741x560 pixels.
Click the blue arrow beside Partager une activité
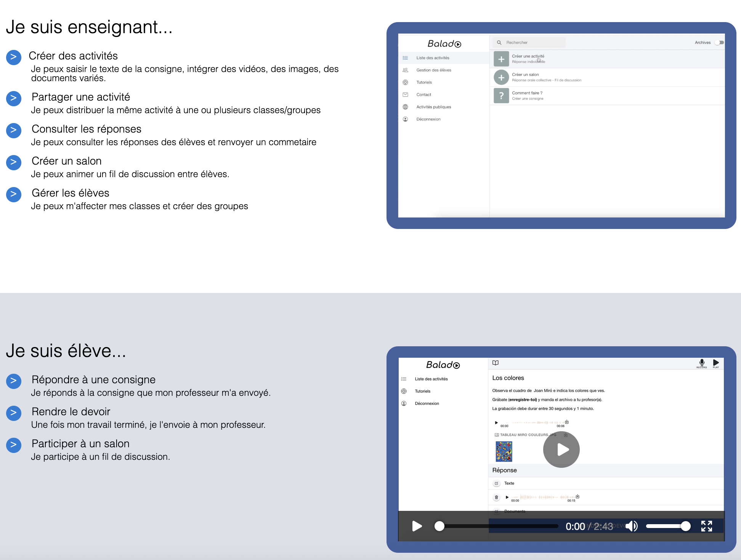coord(14,98)
